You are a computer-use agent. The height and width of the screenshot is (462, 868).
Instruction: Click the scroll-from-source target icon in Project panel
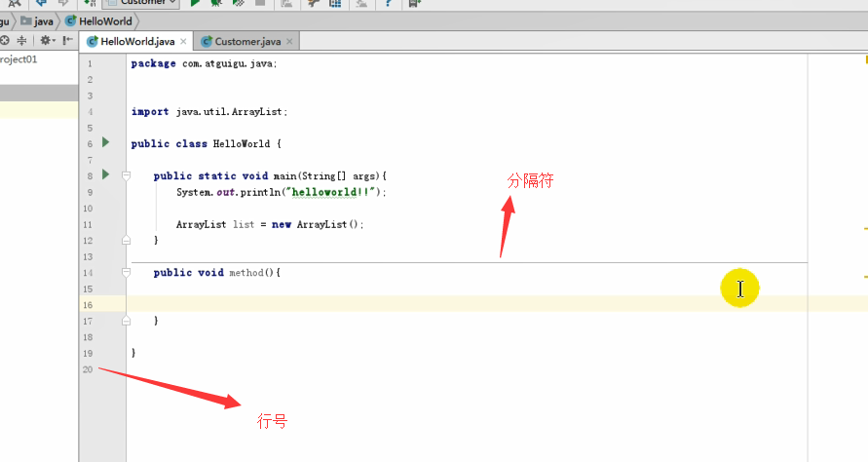point(5,40)
